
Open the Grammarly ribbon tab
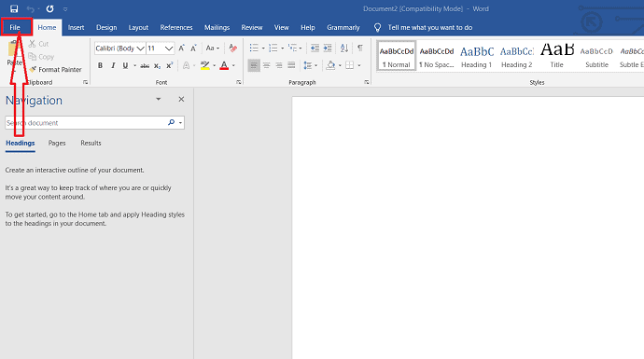(x=343, y=27)
